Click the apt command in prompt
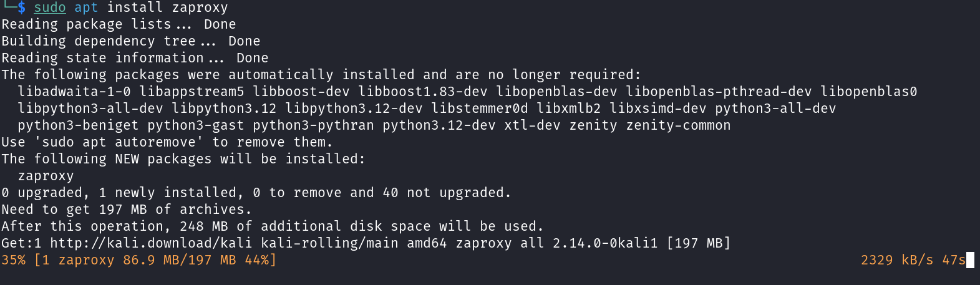 [x=86, y=8]
